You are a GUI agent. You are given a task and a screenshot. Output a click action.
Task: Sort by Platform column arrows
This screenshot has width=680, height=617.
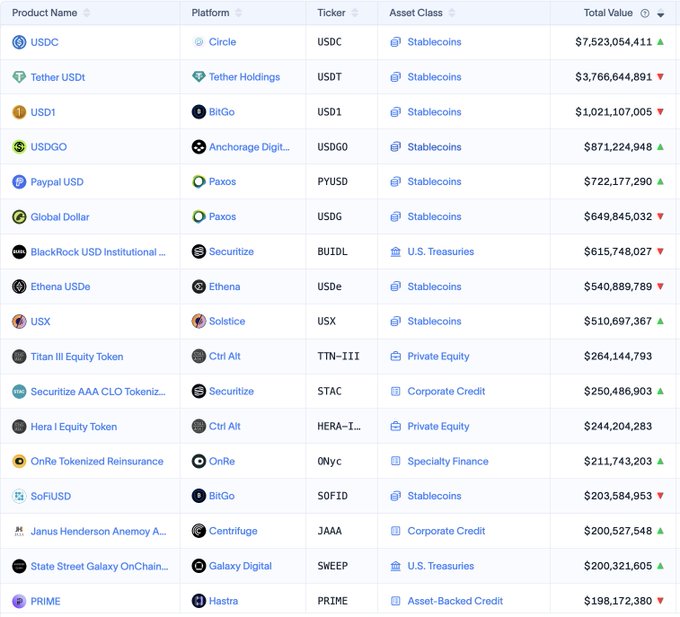238,13
